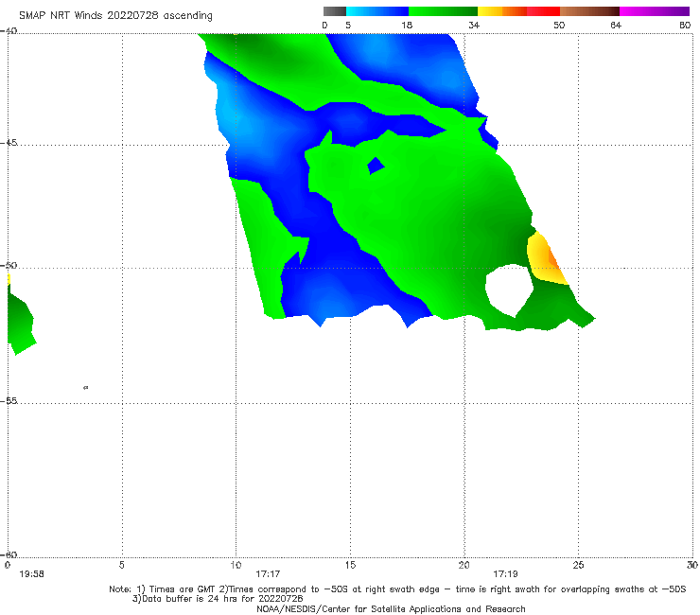The image size is (700, 615).
Task: Click the small blue diamond inside the green area
Action: pos(376,166)
